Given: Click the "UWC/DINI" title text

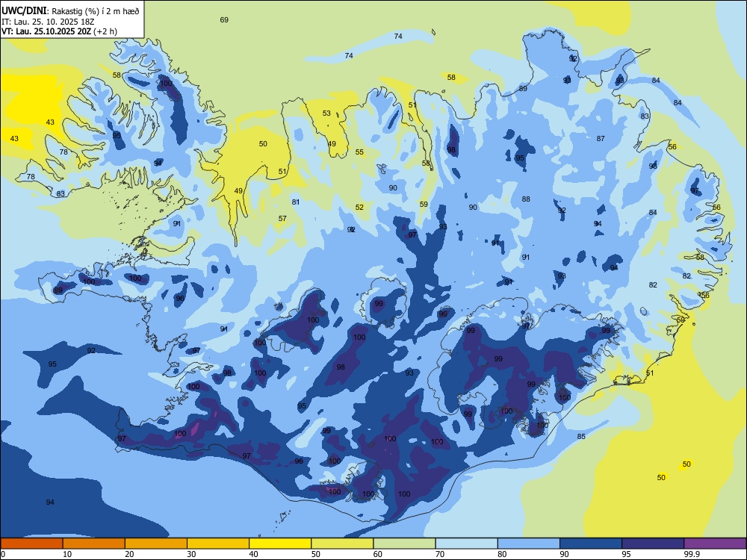Looking at the screenshot, I should (x=23, y=10).
